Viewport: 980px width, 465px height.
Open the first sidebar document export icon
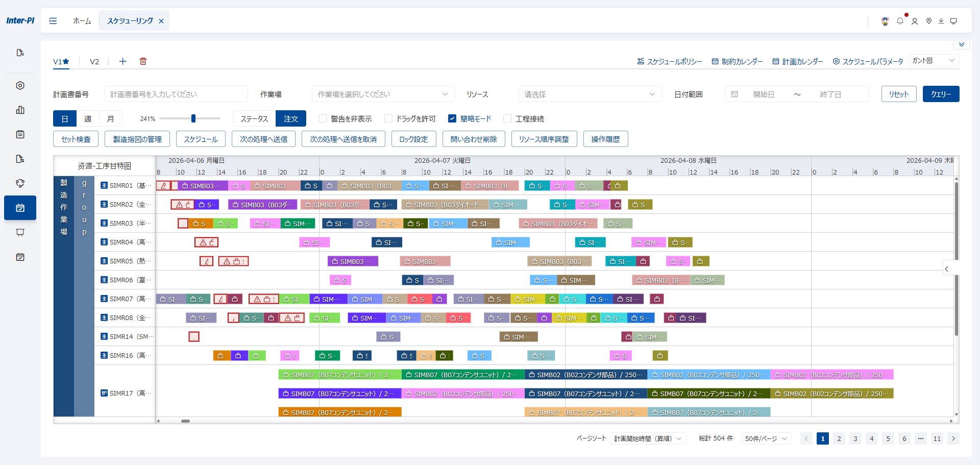[x=20, y=53]
